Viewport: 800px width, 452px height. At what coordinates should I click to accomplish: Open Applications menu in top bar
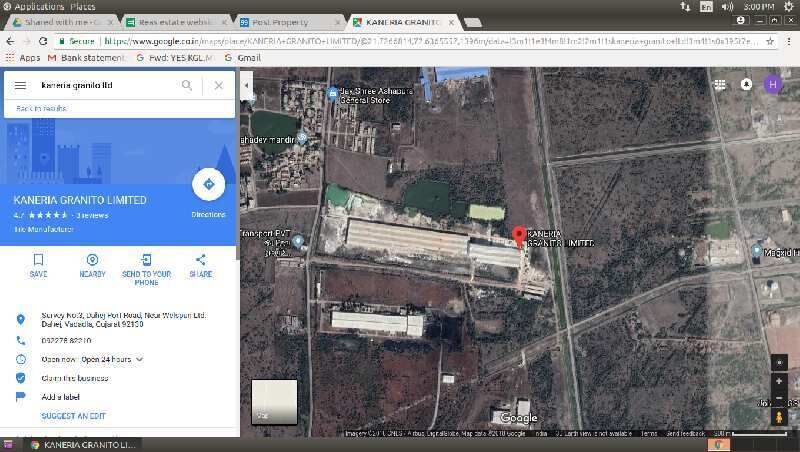(39, 7)
